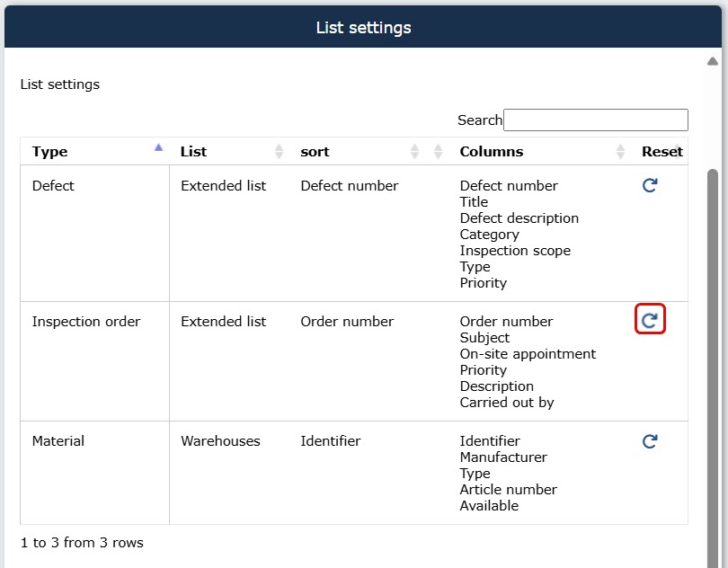Click "Defect number" in the sort column

(x=349, y=186)
